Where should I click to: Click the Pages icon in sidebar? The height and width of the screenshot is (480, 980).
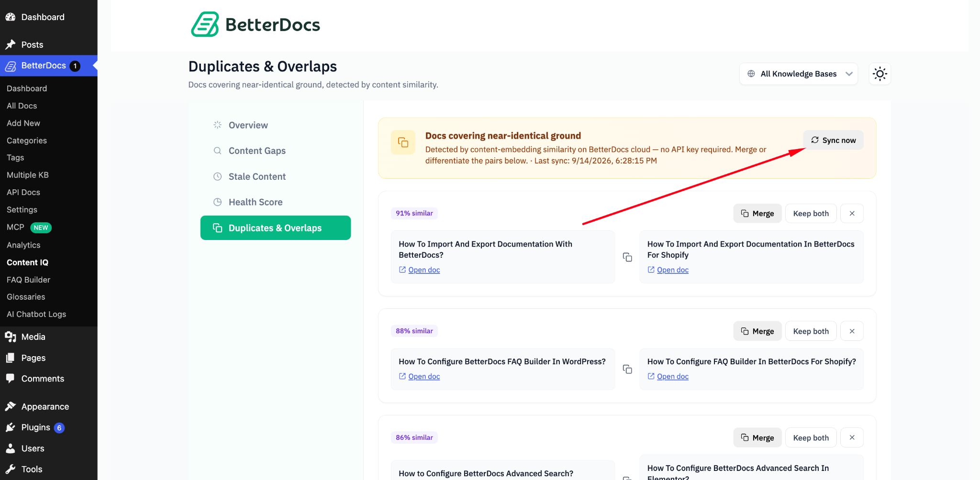11,358
